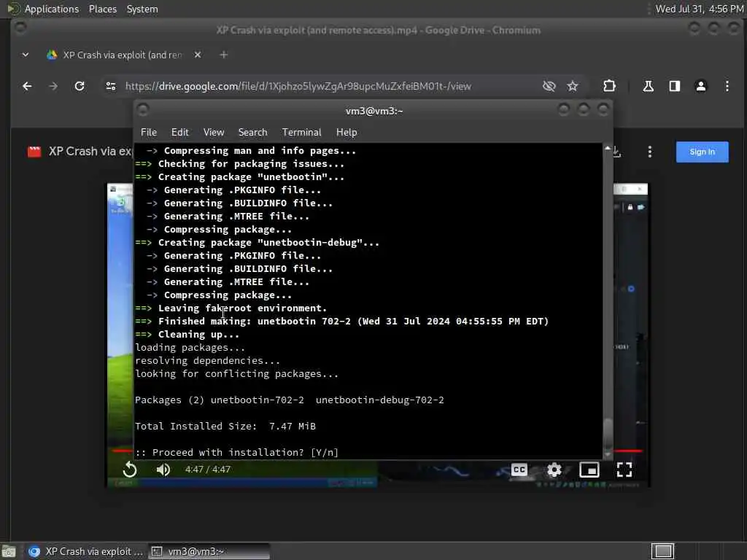The height and width of the screenshot is (560, 747).
Task: Click the red video progress bar
Action: coord(628,451)
